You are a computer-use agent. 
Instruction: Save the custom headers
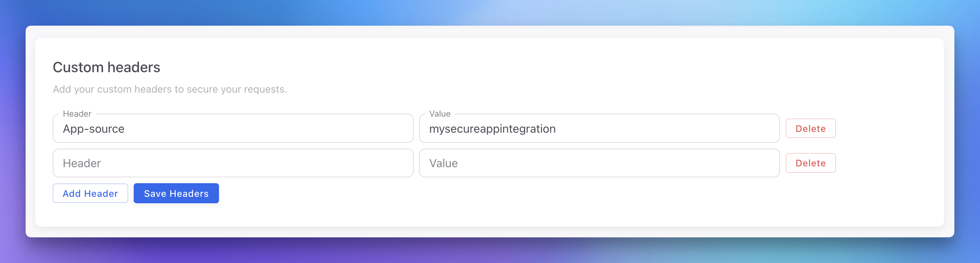point(176,193)
